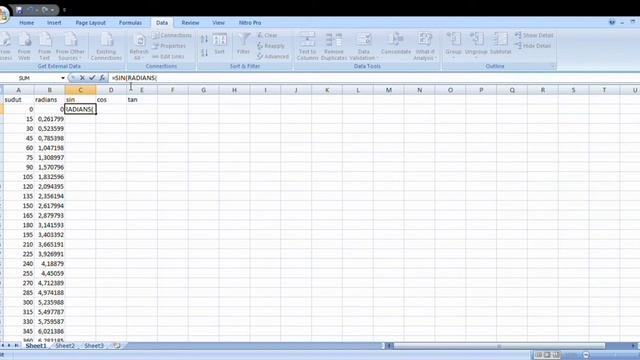Click Page Break Preview status icon
The height and width of the screenshot is (360, 640).
556,355
